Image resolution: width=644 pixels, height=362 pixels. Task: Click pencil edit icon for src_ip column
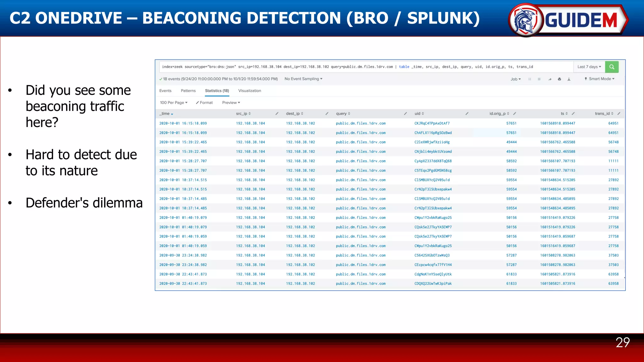[277, 113]
